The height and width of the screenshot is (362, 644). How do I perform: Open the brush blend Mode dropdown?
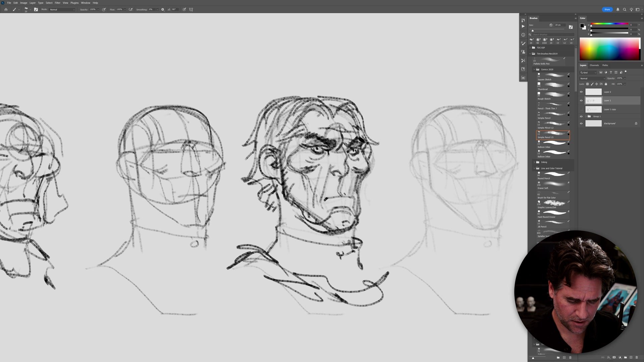(62, 9)
